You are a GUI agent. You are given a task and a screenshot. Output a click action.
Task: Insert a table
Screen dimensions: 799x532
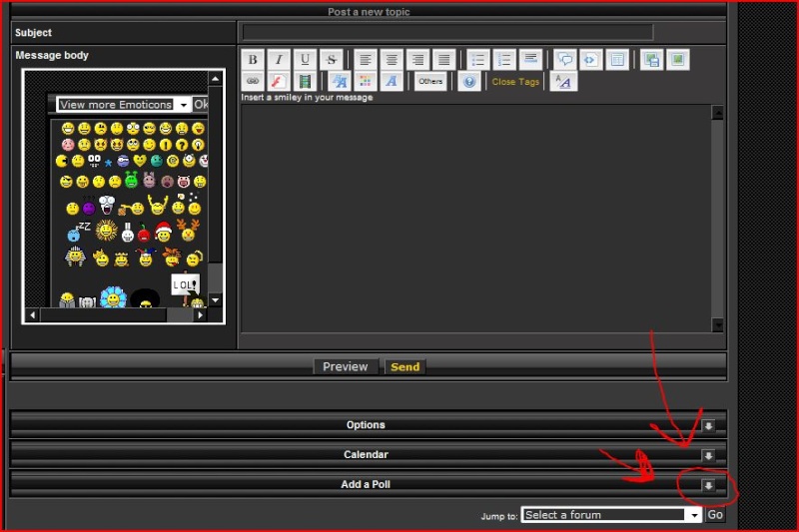click(x=617, y=60)
